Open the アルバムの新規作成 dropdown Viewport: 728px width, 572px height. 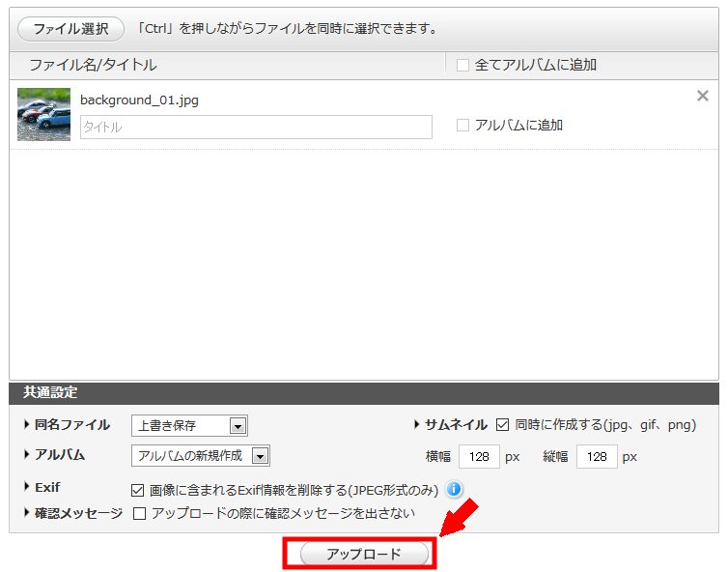201,456
